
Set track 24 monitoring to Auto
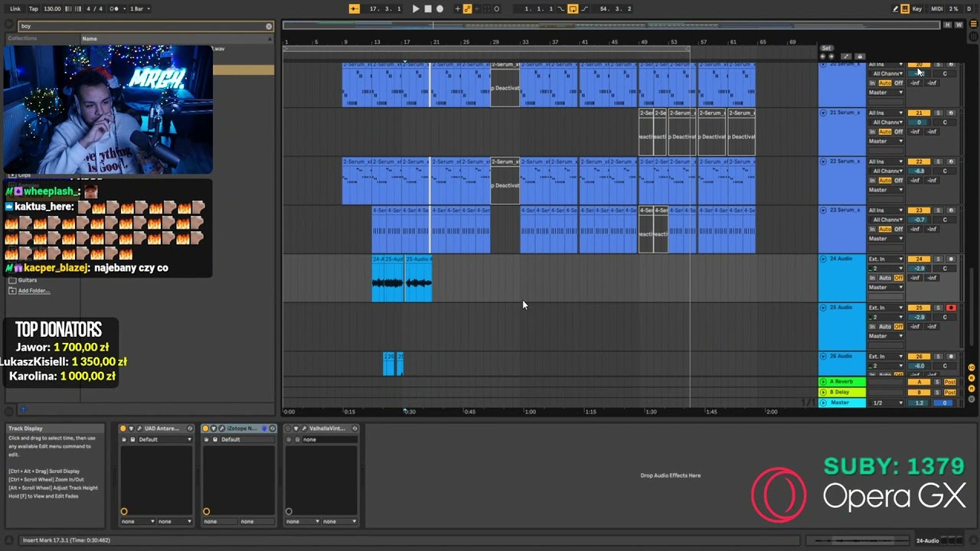coord(885,278)
